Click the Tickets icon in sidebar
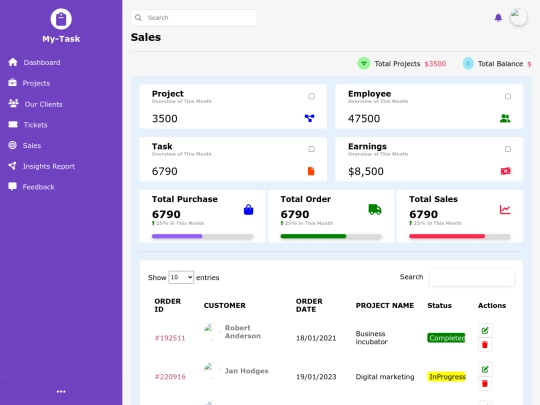Screen dimensions: 540x405 click(13, 124)
